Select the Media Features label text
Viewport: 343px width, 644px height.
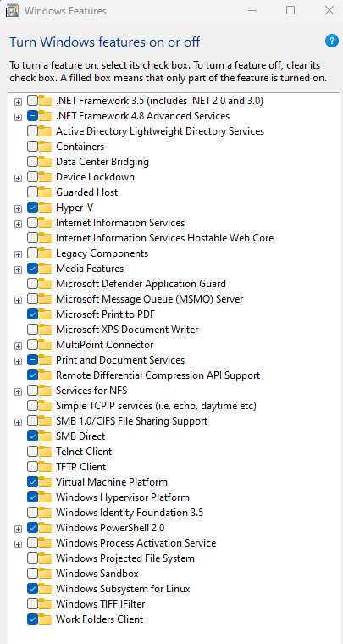point(90,269)
